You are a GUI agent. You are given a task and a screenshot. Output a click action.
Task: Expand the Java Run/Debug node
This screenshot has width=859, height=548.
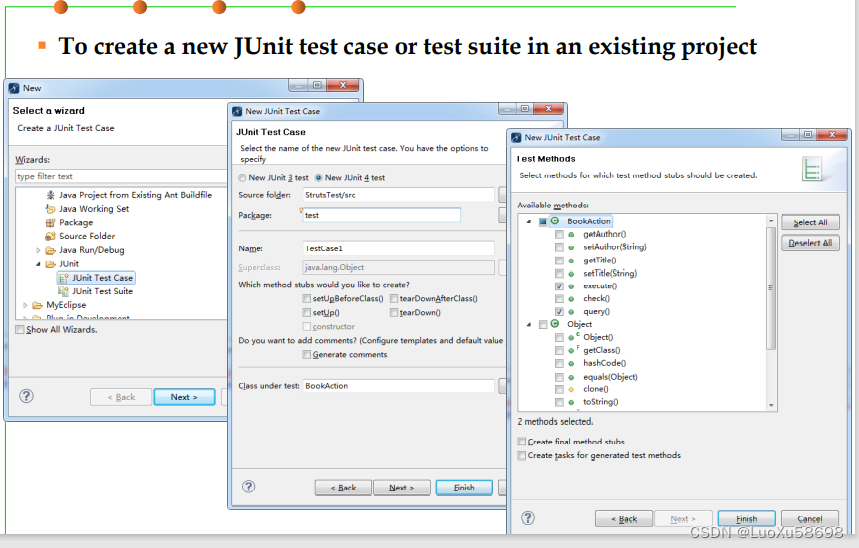click(x=38, y=250)
